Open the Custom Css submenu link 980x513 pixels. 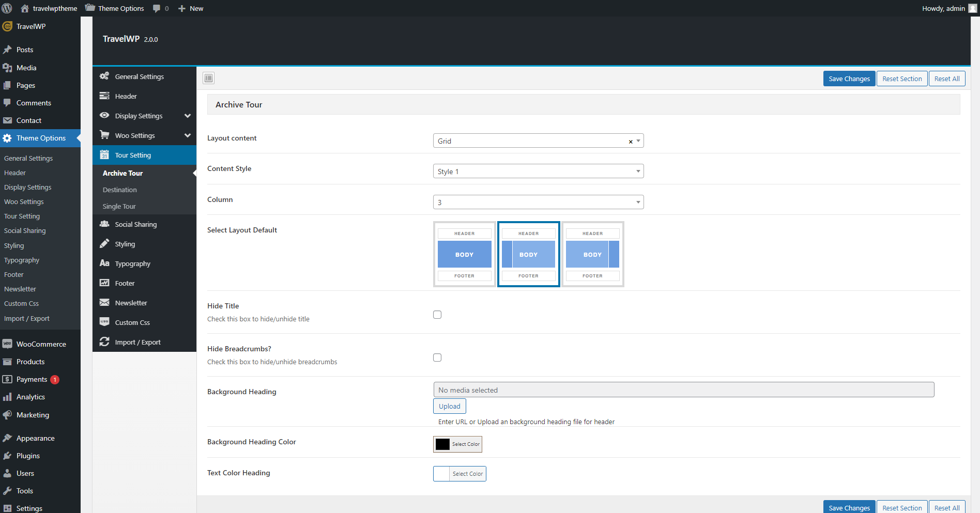(21, 303)
